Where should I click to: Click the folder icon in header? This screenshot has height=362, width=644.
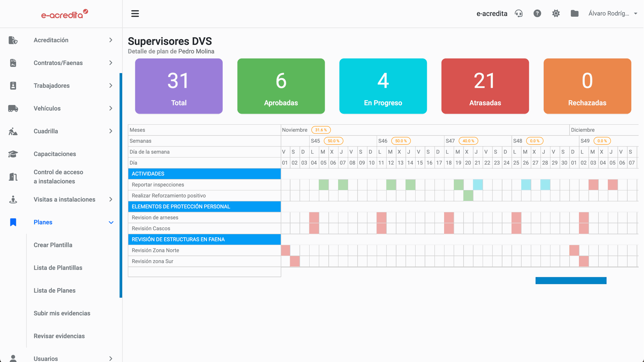click(575, 13)
